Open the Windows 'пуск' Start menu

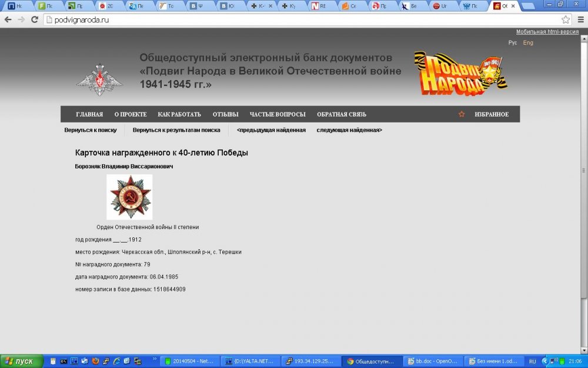(x=21, y=362)
